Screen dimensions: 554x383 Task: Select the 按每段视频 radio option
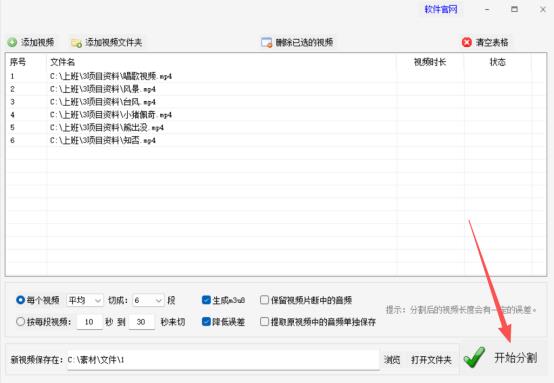point(20,322)
